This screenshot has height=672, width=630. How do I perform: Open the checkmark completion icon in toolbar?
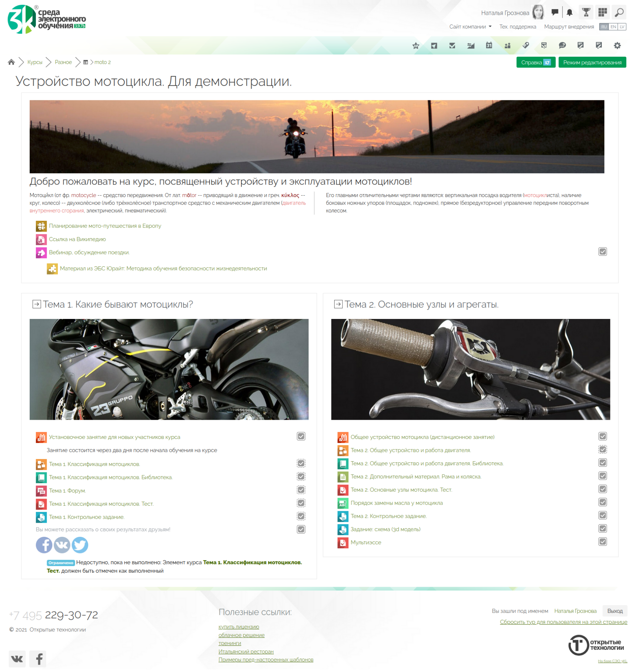point(452,46)
